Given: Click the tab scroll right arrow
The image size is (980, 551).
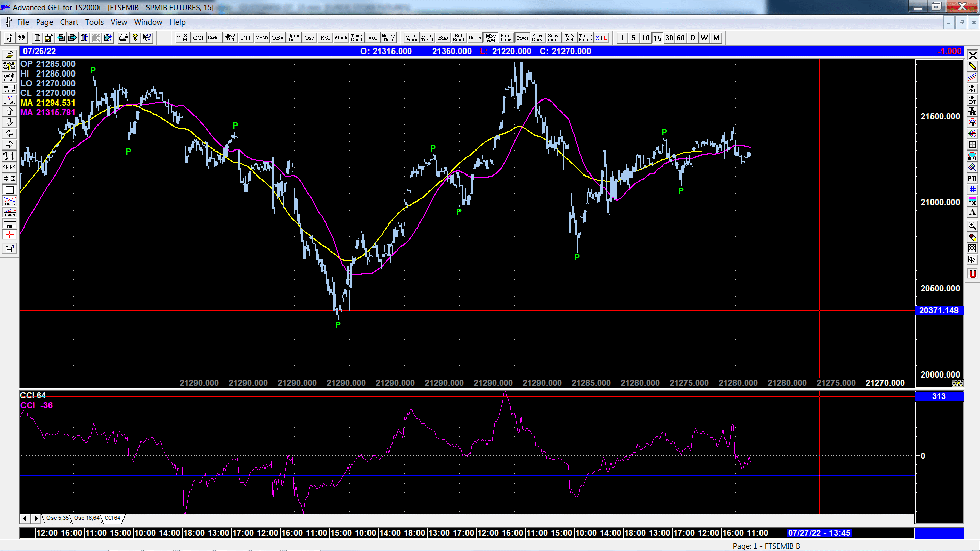Looking at the screenshot, I should pos(36,518).
